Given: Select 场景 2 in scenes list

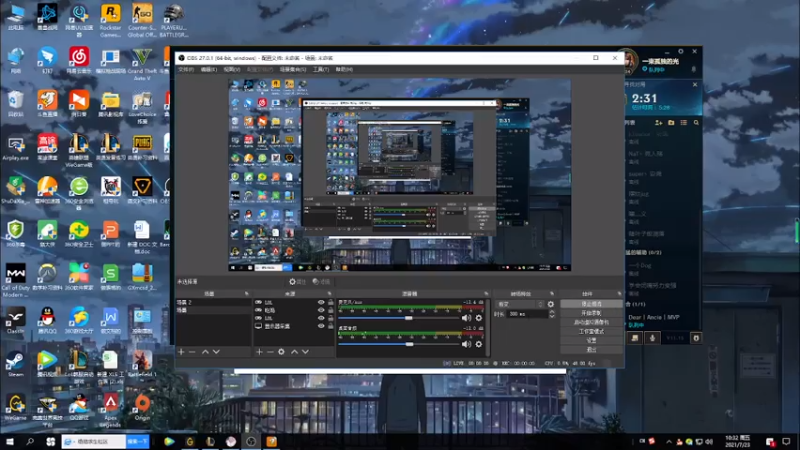Looking at the screenshot, I should (213, 303).
